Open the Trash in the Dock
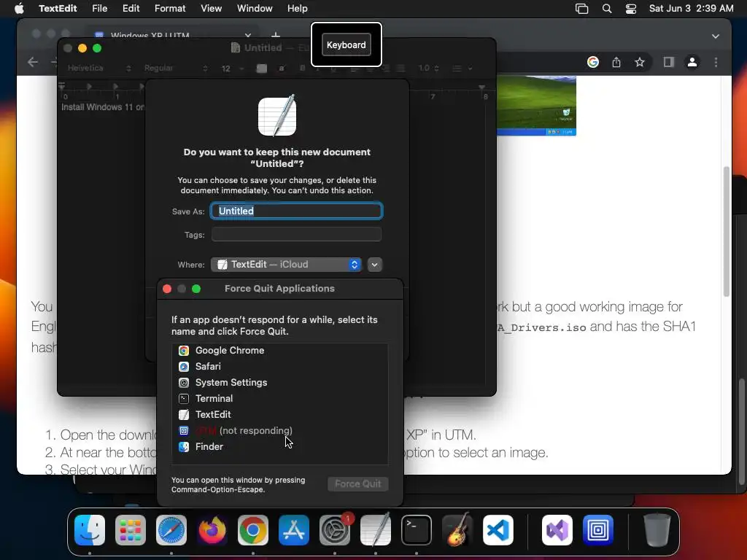Screen dimensions: 747x560 (x=657, y=530)
